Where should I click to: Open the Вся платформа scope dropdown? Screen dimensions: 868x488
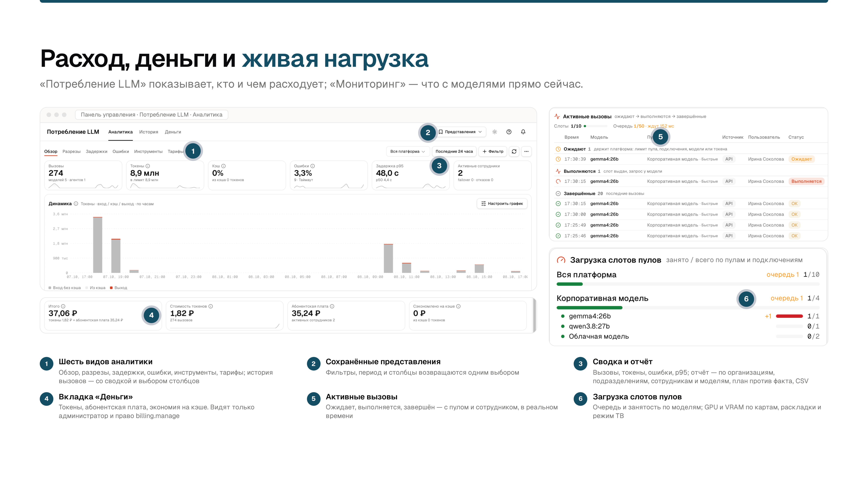tap(408, 152)
